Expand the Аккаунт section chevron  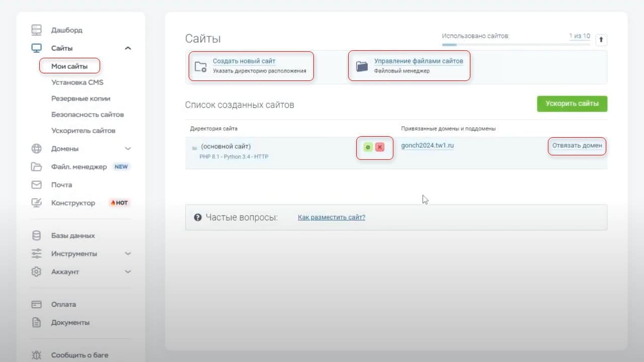tap(128, 271)
